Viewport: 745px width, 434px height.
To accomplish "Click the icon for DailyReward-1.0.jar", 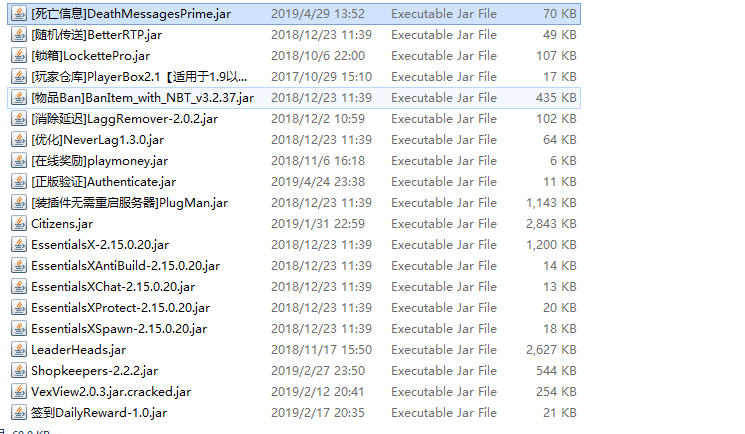I will 19,412.
